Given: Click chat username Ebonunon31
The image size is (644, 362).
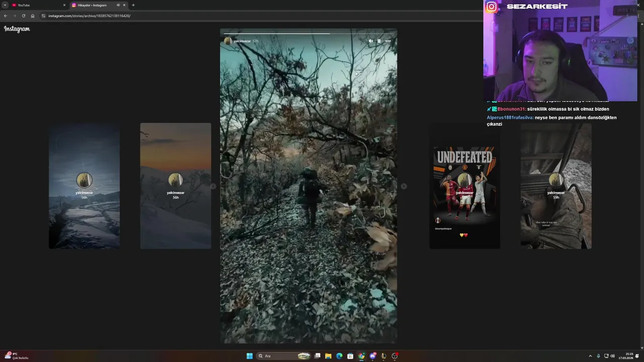Looking at the screenshot, I should [511, 109].
